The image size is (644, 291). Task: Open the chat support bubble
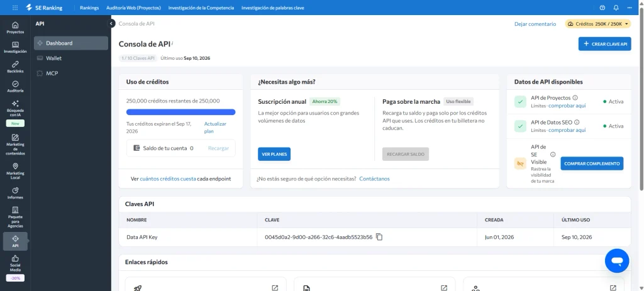pos(617,261)
